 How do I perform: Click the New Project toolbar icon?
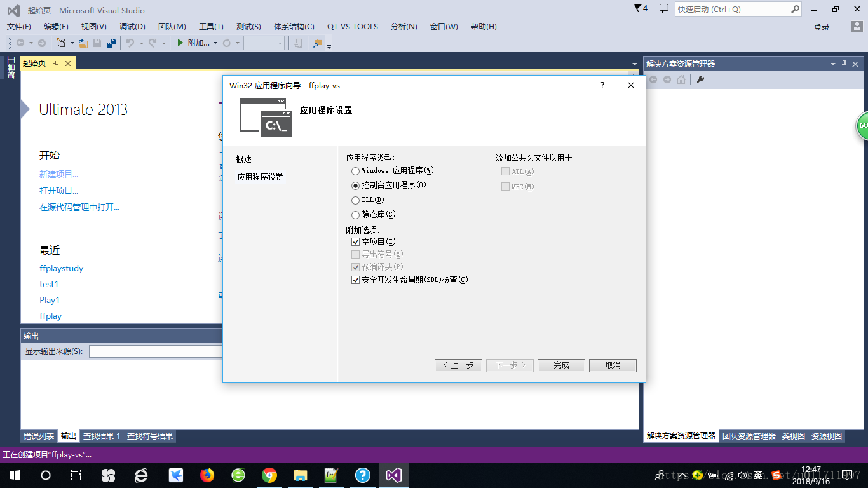click(x=61, y=43)
